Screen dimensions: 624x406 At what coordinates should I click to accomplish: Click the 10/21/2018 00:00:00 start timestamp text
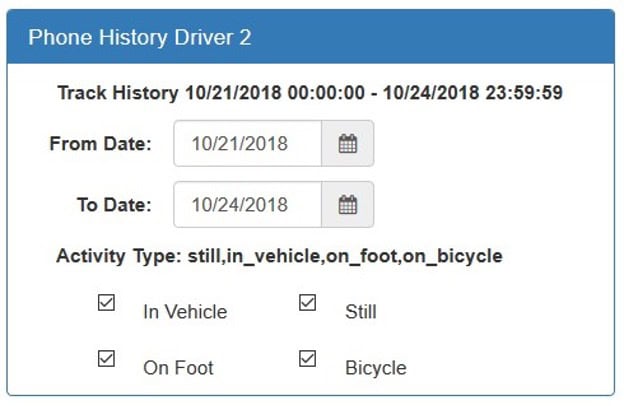point(275,93)
